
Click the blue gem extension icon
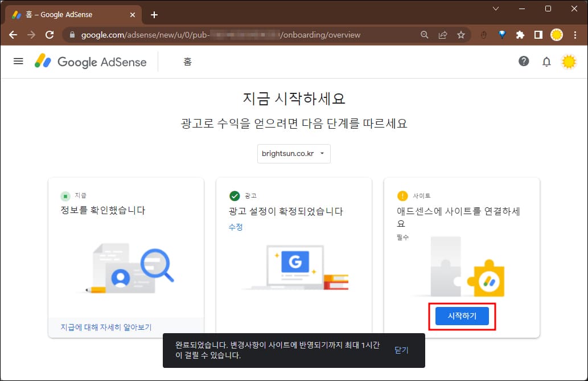[x=501, y=35]
